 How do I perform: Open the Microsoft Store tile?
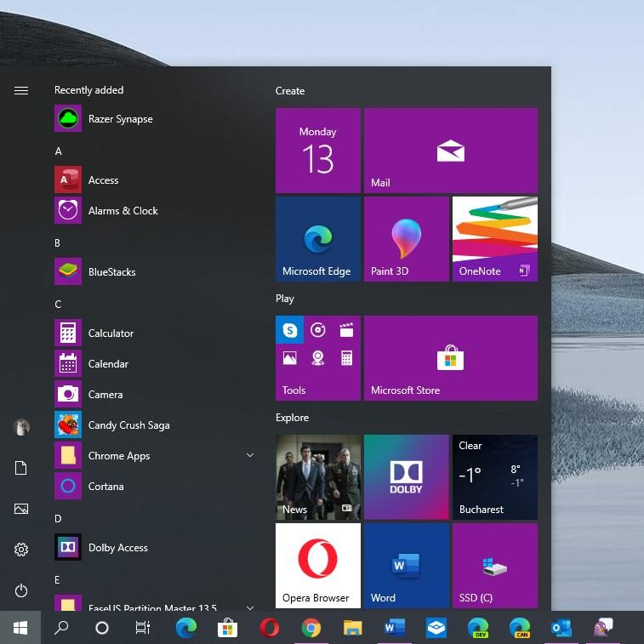451,358
